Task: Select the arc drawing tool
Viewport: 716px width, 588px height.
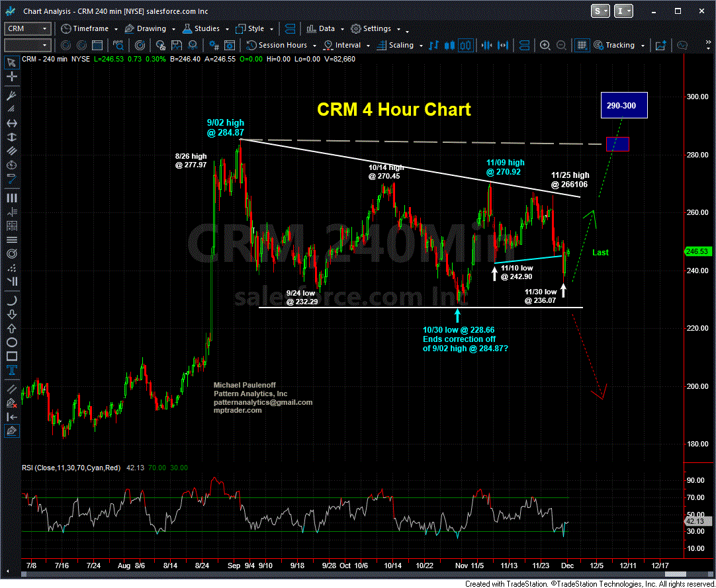Action: click(13, 300)
